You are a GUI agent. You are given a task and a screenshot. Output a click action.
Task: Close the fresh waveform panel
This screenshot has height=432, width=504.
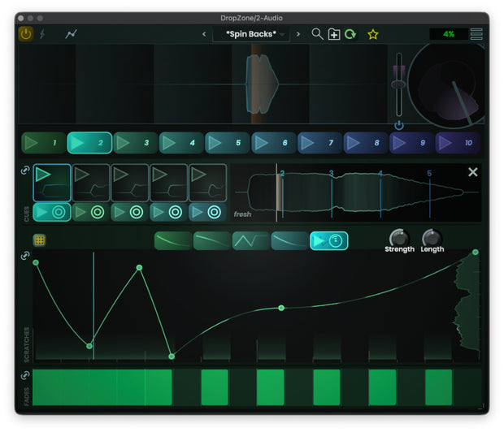(x=472, y=172)
